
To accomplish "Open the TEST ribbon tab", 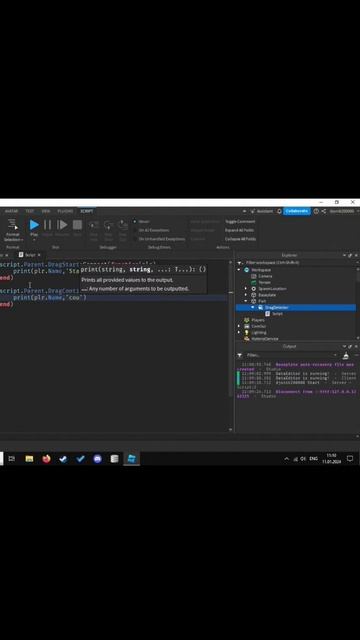I will point(29,211).
